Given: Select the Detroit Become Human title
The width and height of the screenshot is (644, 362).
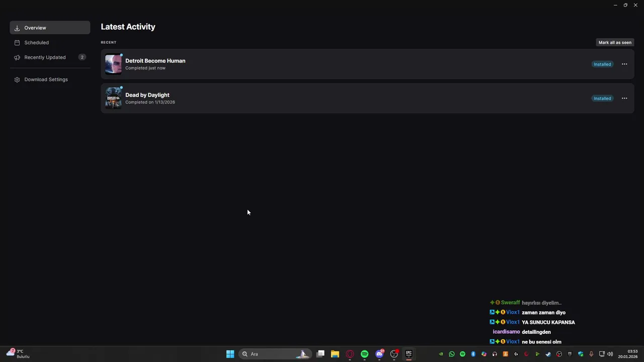Looking at the screenshot, I should click(155, 61).
